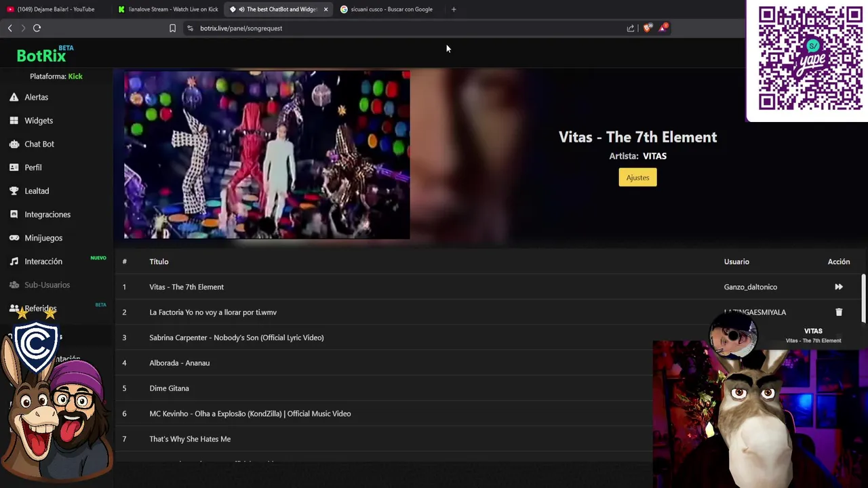
Task: Select the Alborada - Ananau song
Action: [x=180, y=363]
